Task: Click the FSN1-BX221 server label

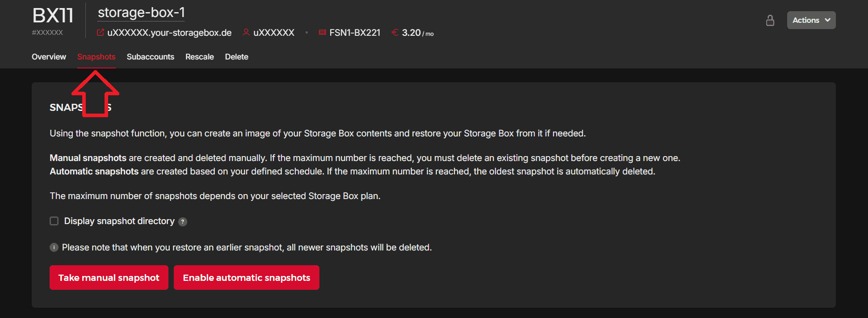Action: 355,33
